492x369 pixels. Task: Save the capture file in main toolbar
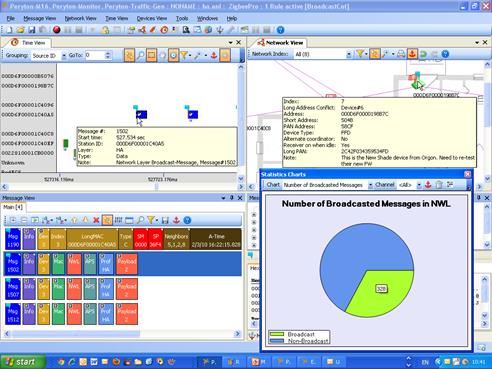pos(32,30)
